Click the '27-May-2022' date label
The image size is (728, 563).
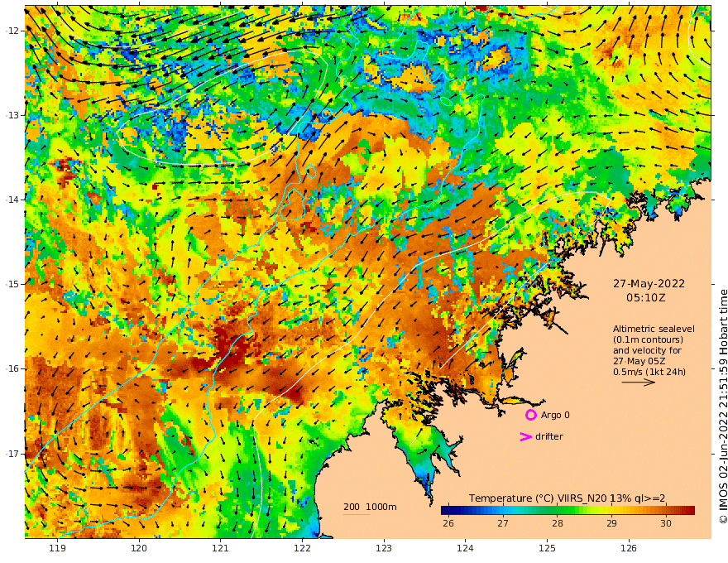[649, 283]
